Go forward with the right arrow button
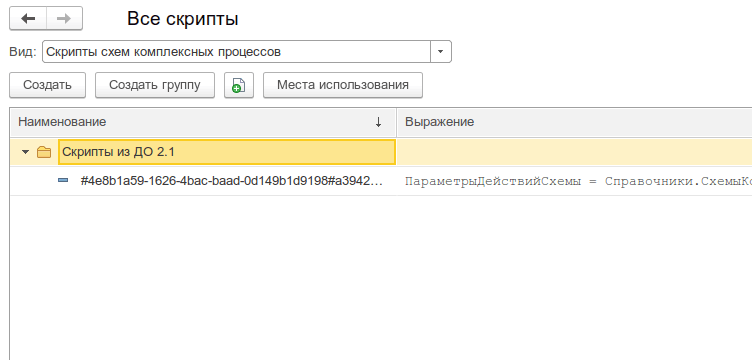 click(64, 19)
